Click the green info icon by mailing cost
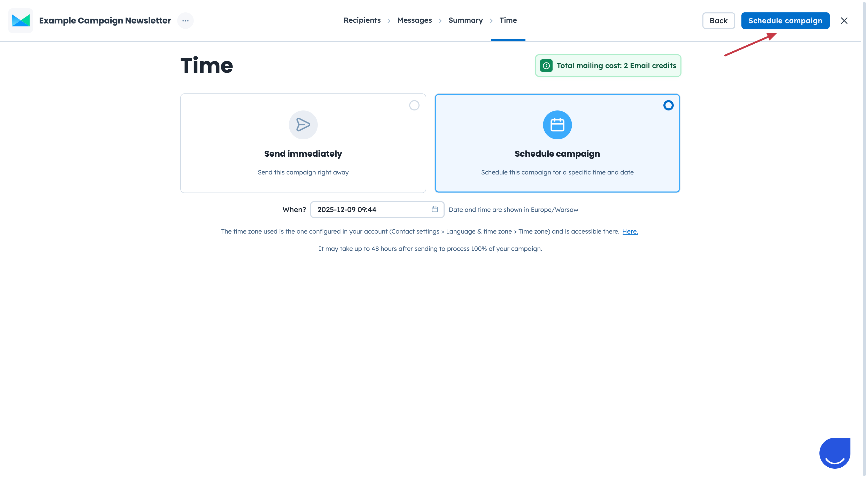868x479 pixels. click(546, 66)
